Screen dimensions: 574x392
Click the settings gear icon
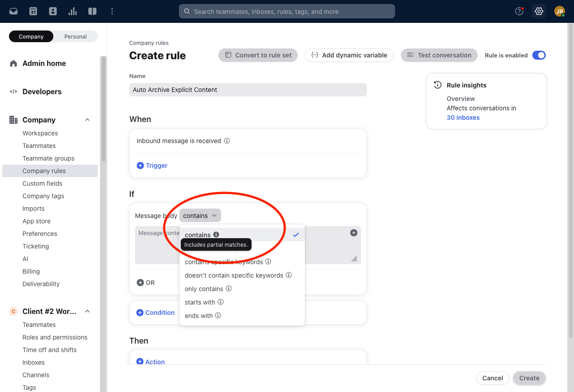[539, 11]
